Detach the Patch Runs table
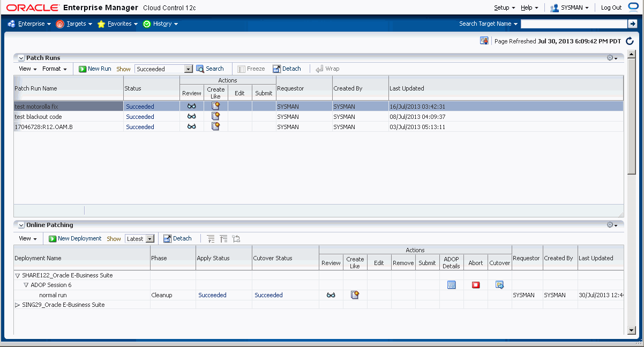 point(287,69)
